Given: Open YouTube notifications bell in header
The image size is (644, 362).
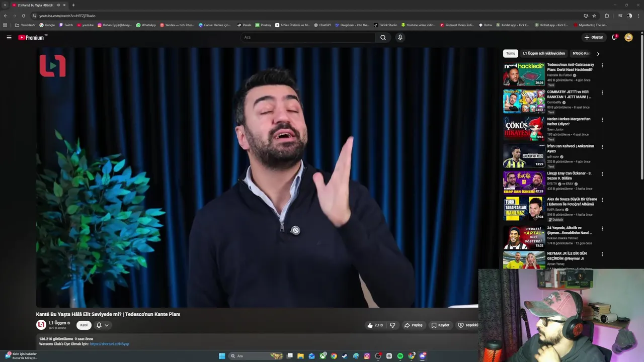Looking at the screenshot, I should tap(614, 37).
